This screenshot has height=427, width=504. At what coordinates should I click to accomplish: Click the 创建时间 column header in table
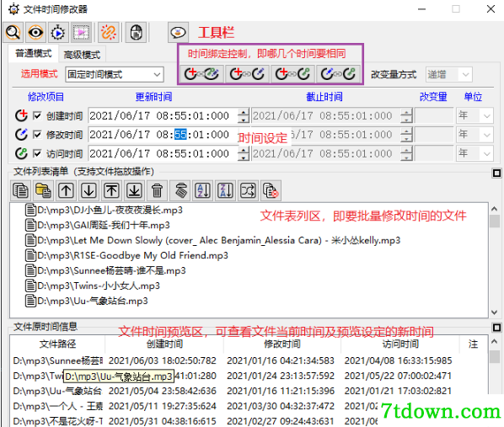point(164,344)
